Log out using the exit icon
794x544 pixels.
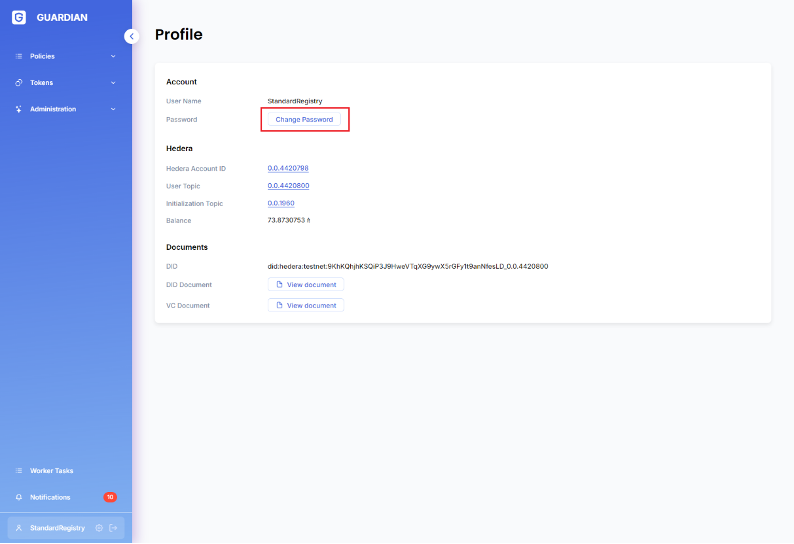(x=113, y=527)
